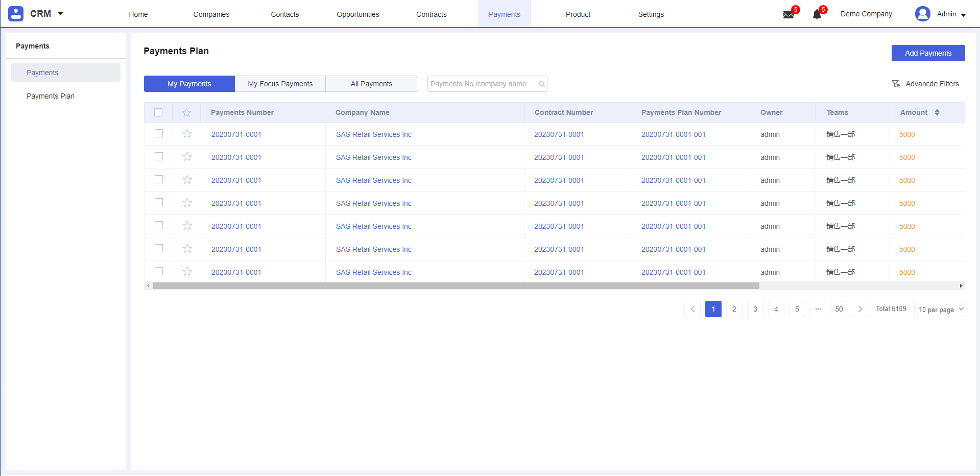The image size is (980, 476).
Task: Go to previous page arrow
Action: click(692, 309)
